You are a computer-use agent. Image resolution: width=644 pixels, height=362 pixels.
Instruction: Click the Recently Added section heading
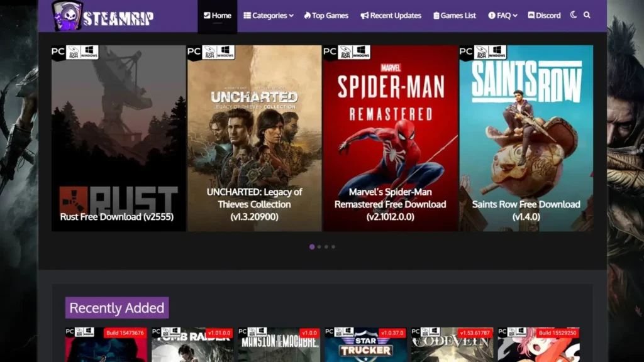[117, 308]
